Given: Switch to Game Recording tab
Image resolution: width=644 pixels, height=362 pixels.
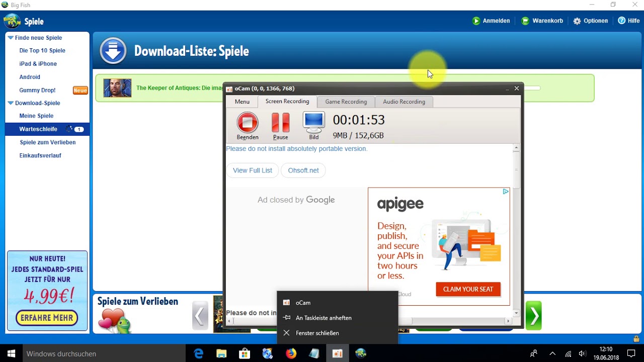Looking at the screenshot, I should tap(346, 102).
